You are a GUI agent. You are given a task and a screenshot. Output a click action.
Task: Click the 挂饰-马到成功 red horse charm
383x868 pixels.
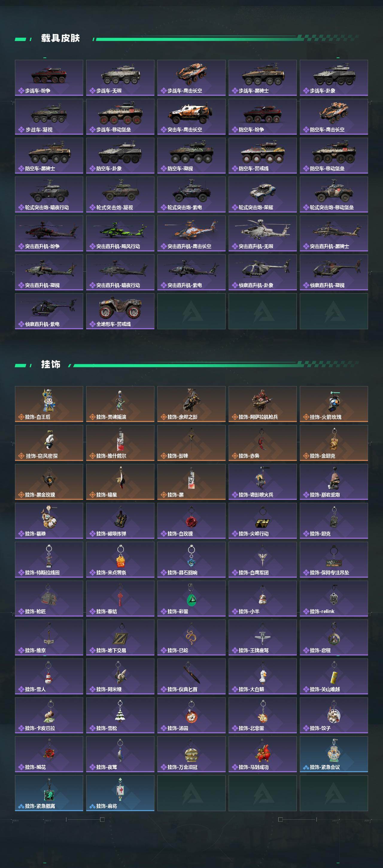click(262, 754)
